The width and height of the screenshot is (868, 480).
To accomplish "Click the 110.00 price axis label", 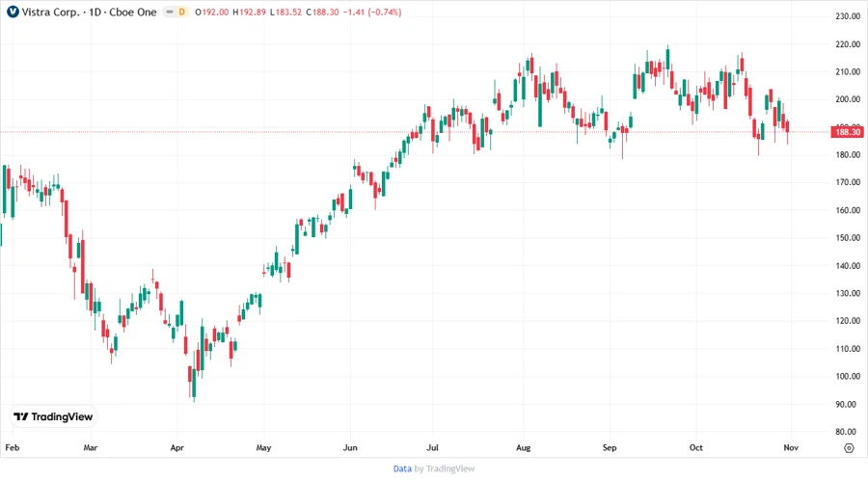I will tap(848, 349).
